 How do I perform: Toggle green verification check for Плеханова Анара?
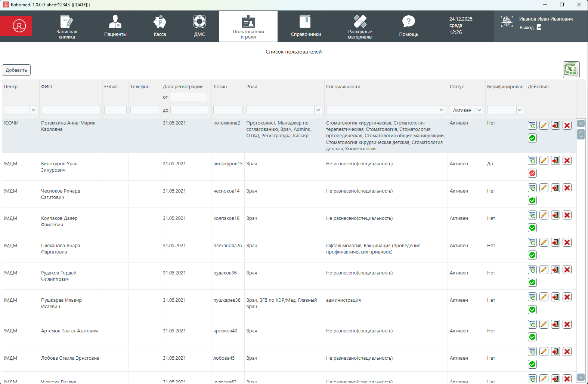(532, 255)
